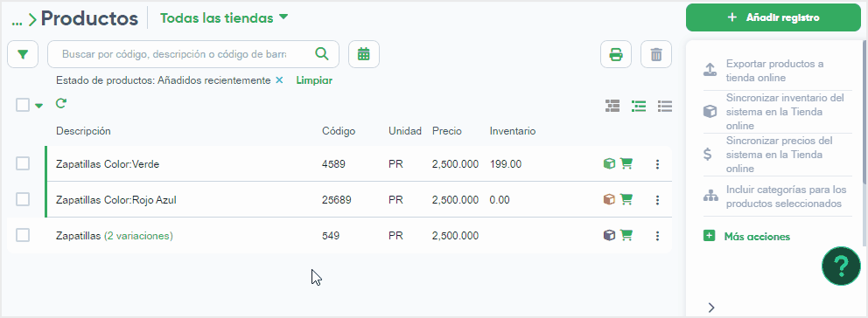Click the export upload icon
Image resolution: width=868 pixels, height=318 pixels.
(710, 70)
